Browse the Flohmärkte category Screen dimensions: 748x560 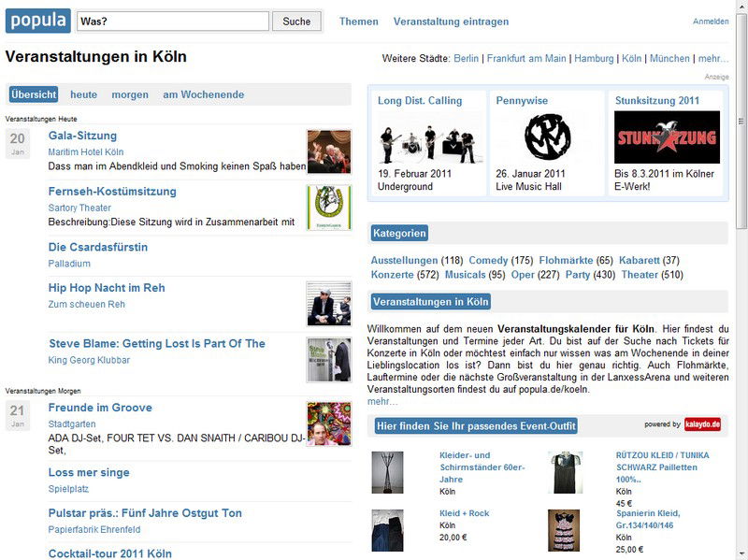click(x=566, y=260)
